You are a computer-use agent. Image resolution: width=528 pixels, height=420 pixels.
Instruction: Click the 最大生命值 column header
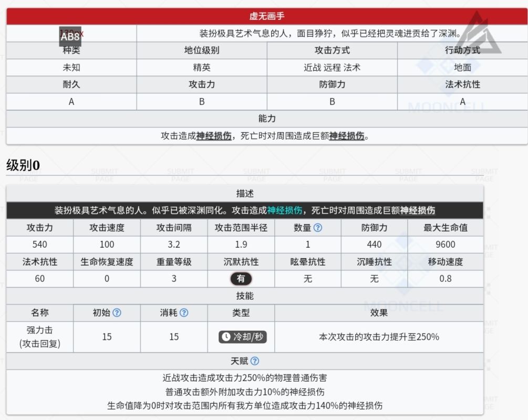click(x=445, y=228)
